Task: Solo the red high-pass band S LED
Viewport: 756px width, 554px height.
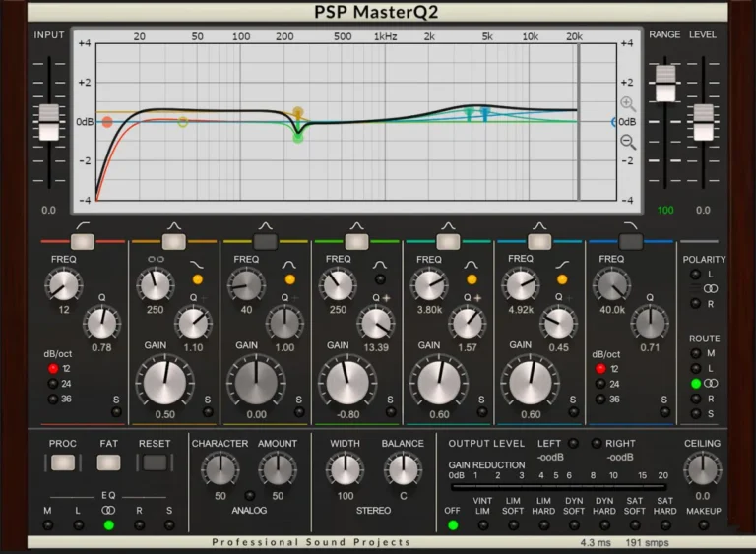Action: click(x=116, y=412)
